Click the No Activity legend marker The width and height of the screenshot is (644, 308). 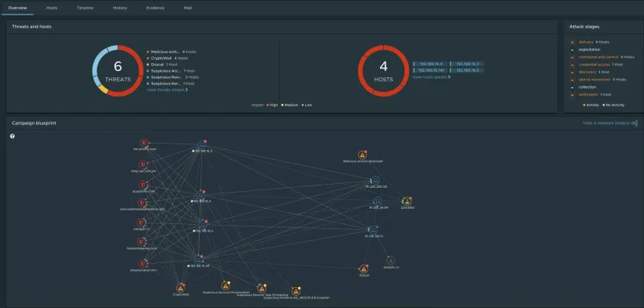pyautogui.click(x=603, y=105)
